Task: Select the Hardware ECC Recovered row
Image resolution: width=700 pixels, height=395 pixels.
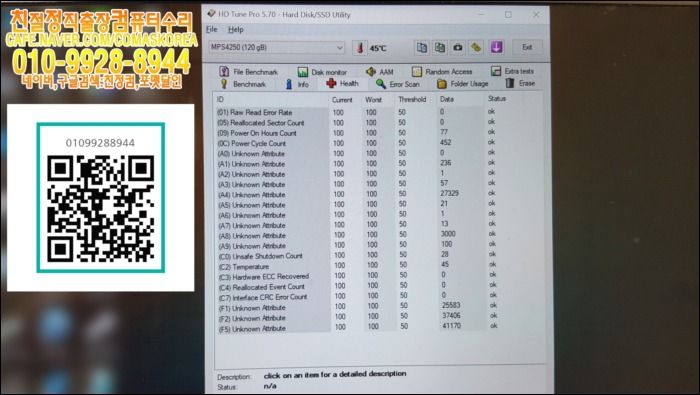Action: 357,276
